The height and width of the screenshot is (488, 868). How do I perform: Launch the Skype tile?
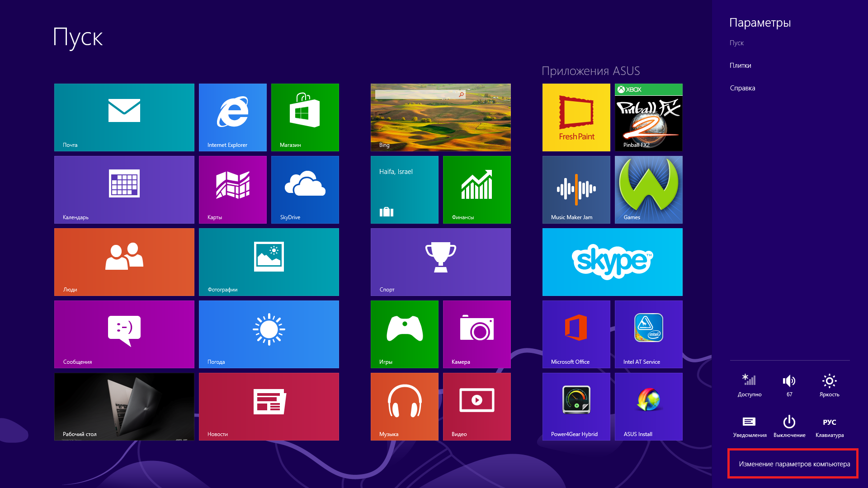tap(613, 262)
